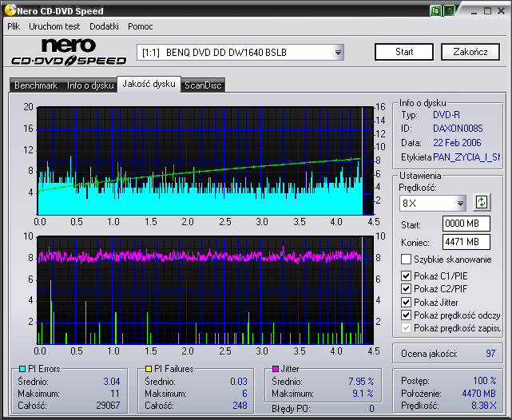Click the Postęp value 100 %

[485, 381]
